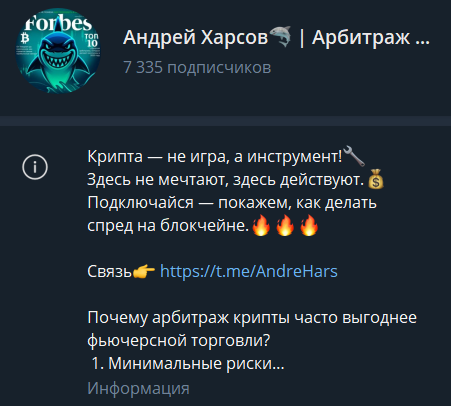
Task: Click the money bag emoji
Action: [x=376, y=179]
